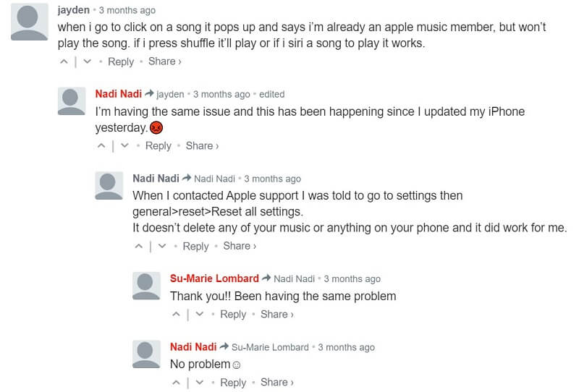The width and height of the screenshot is (579, 392).
Task: Open Su-Marie Lombard's profile name link
Action: pos(214,278)
